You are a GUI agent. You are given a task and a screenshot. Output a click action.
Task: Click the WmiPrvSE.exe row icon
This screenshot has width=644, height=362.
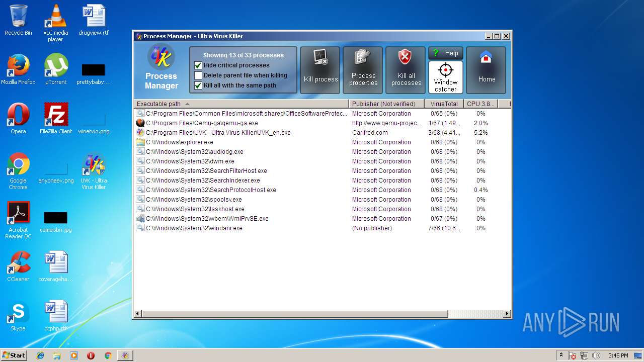click(x=140, y=219)
